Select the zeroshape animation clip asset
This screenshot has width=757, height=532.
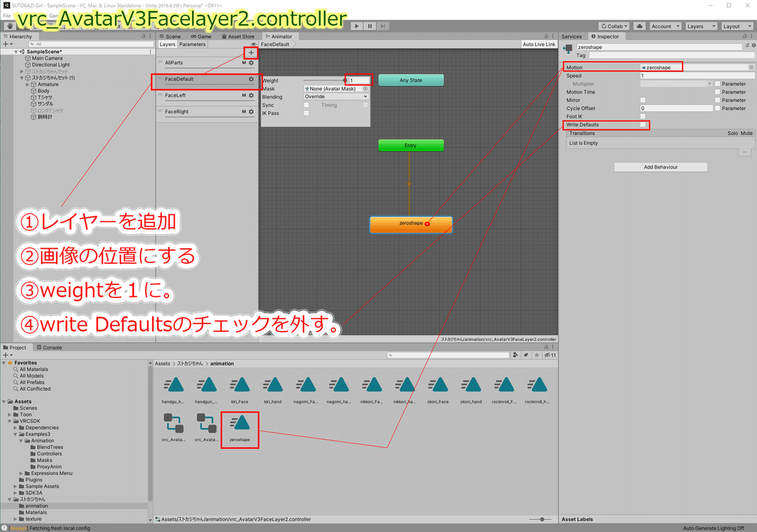(239, 427)
